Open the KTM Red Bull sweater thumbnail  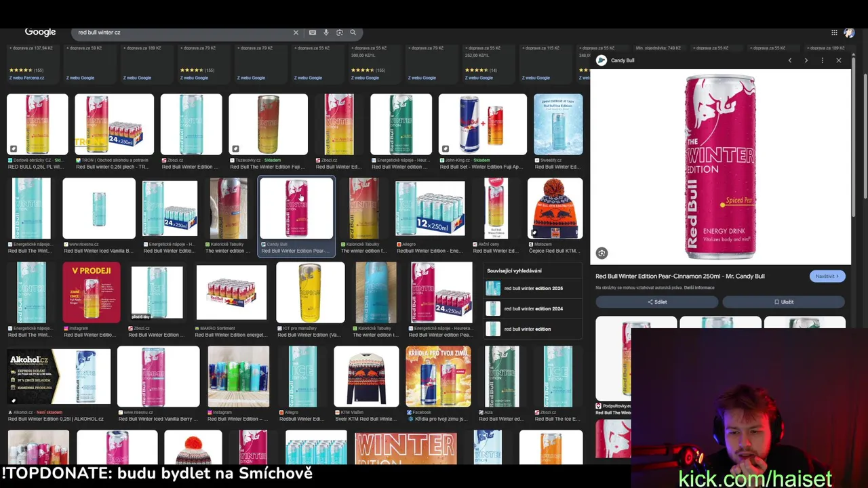[366, 376]
